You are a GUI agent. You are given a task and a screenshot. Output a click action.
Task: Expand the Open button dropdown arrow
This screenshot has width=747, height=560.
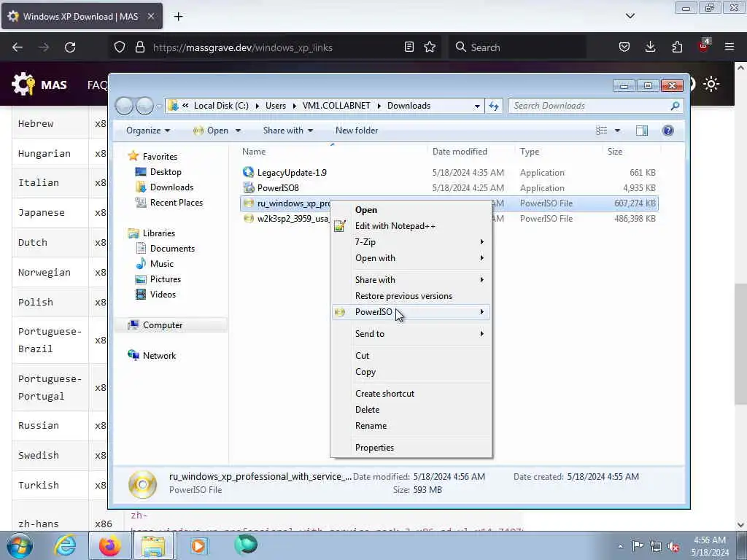pos(239,131)
